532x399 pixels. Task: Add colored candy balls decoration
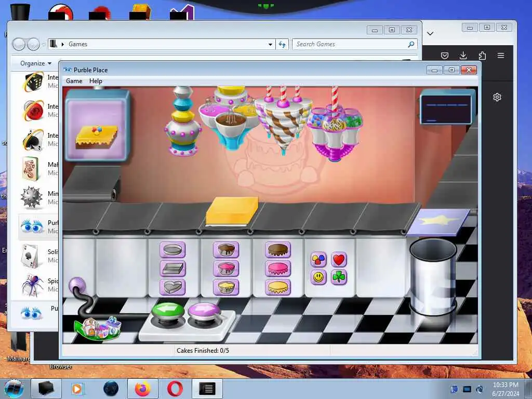(318, 260)
